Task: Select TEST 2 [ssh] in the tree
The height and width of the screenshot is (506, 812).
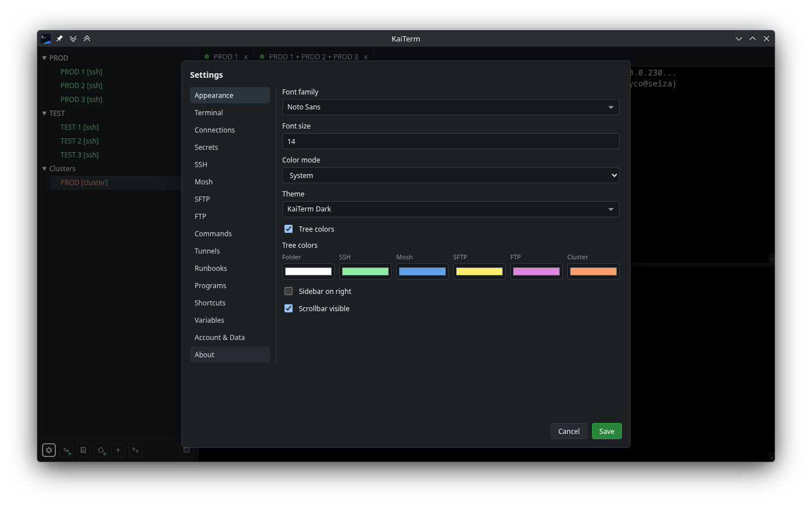Action: [79, 141]
